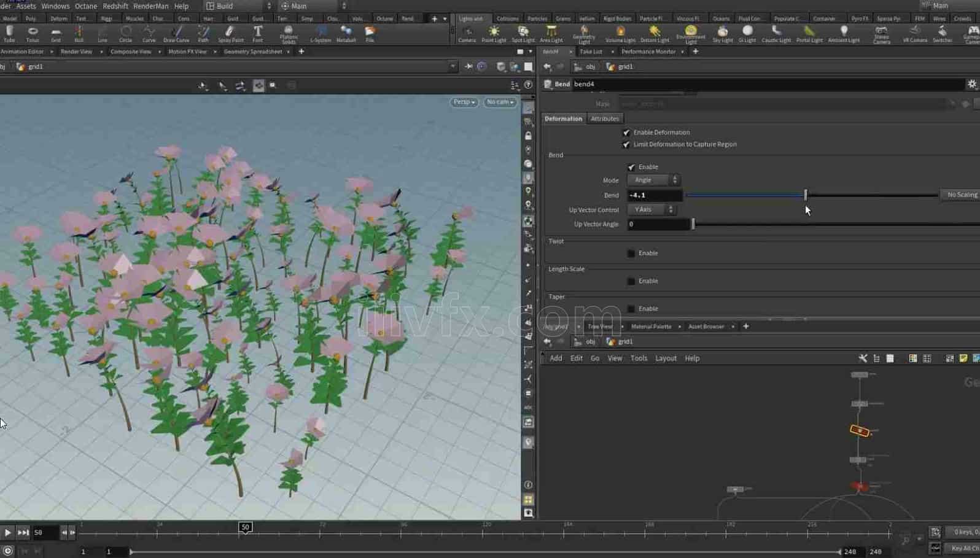The width and height of the screenshot is (980, 558).
Task: Open the Tools menu in network editor
Action: [x=639, y=358]
